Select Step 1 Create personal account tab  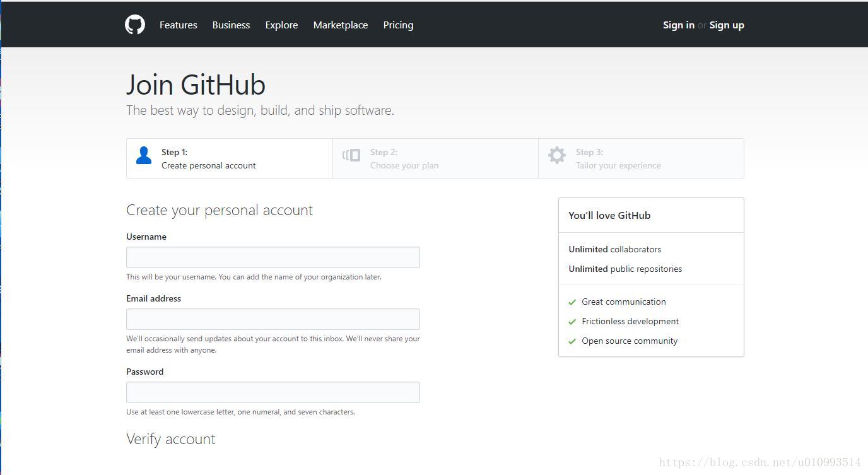point(230,158)
